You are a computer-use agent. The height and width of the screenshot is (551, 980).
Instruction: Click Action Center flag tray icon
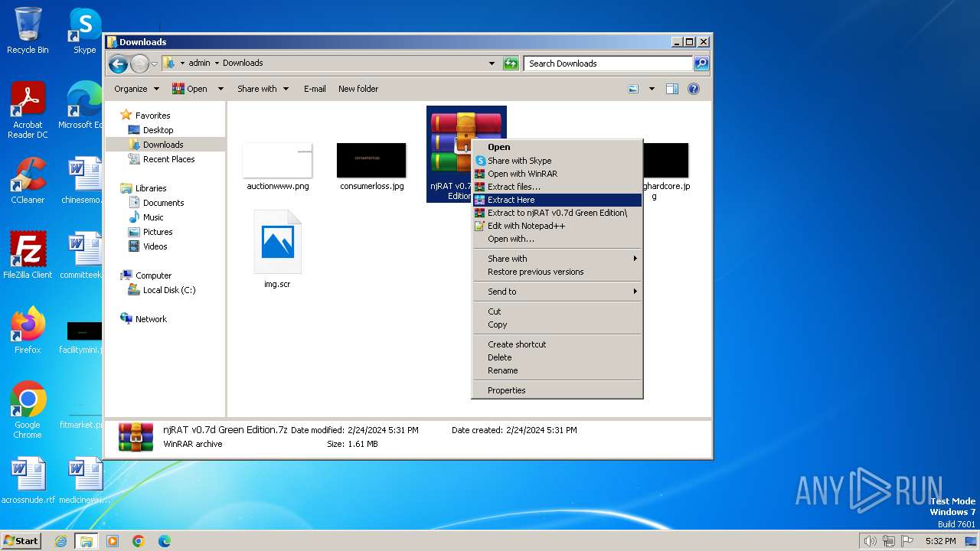coord(907,541)
